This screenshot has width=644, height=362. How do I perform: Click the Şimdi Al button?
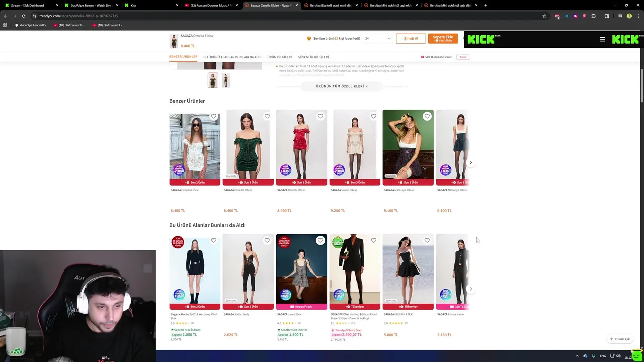pos(411,39)
